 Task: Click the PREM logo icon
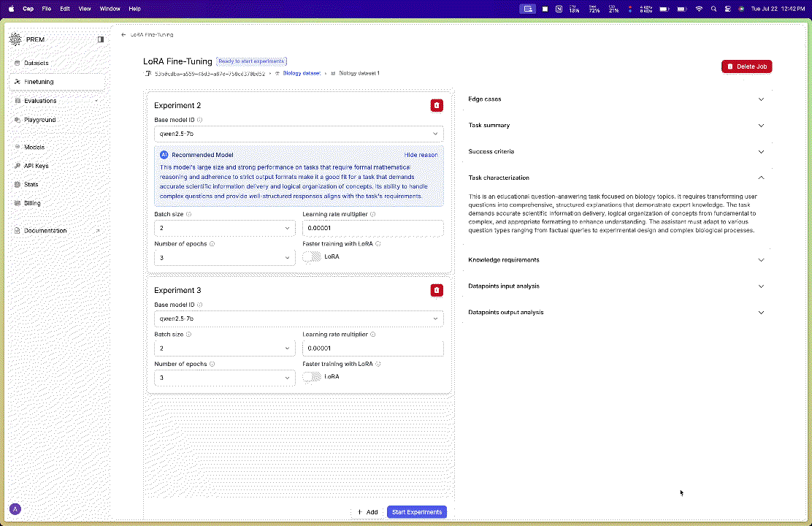click(x=15, y=39)
